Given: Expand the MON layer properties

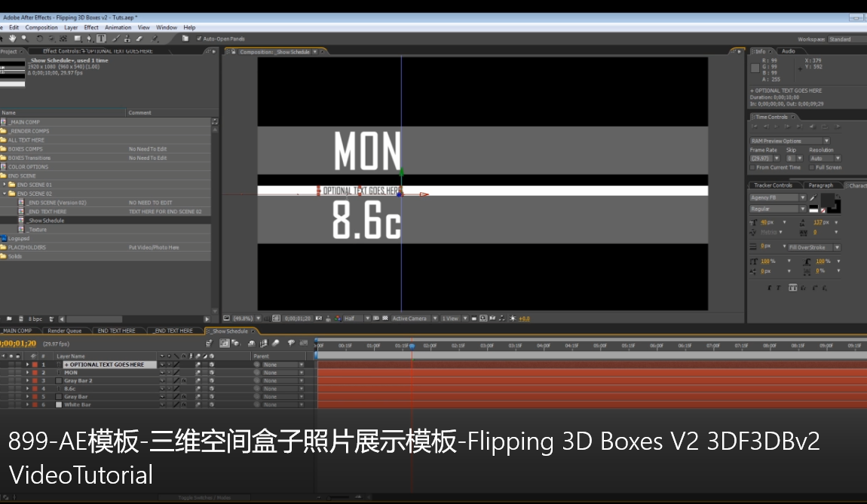Looking at the screenshot, I should tap(27, 373).
